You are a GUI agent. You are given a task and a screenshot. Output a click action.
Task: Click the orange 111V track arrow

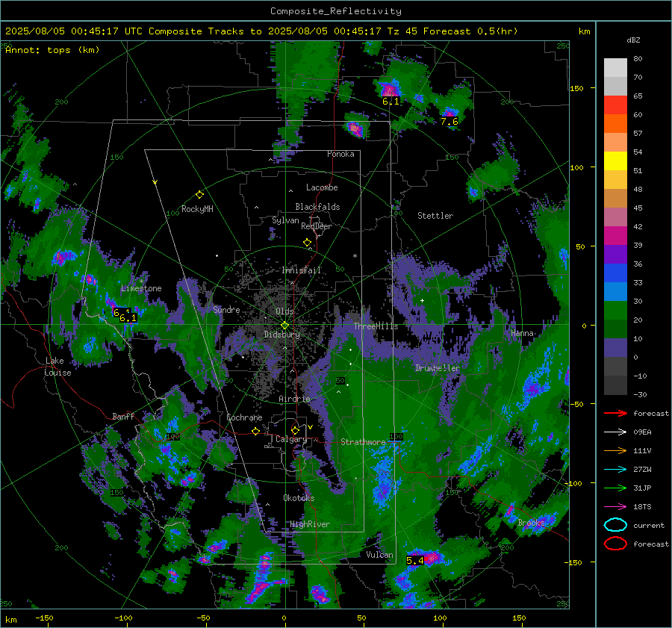point(615,450)
